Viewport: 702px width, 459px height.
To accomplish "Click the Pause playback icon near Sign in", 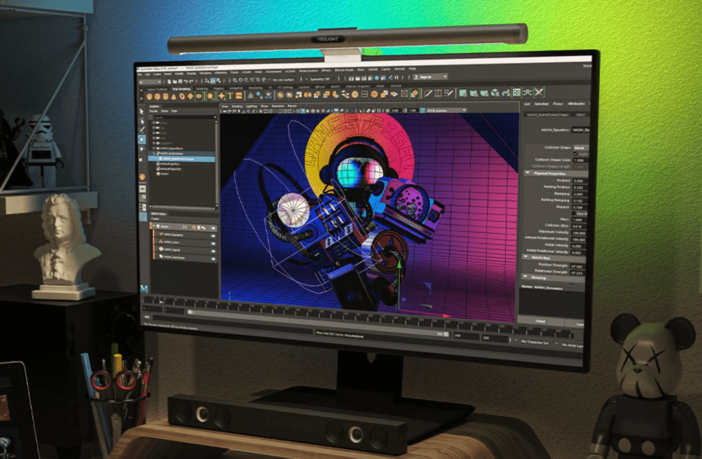I will (396, 77).
